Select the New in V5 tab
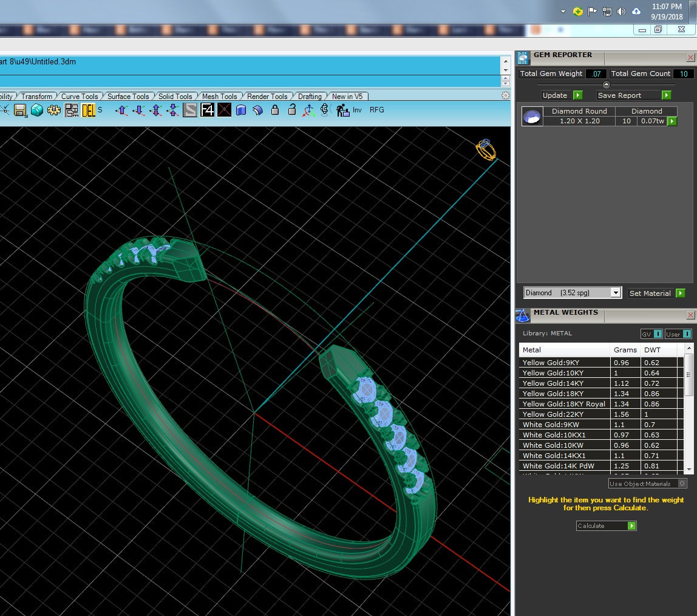The height and width of the screenshot is (616, 697). 347,97
